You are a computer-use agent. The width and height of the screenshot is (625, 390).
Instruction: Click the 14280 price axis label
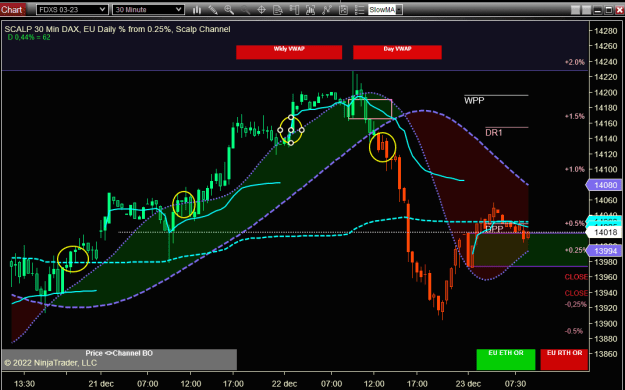coord(605,31)
